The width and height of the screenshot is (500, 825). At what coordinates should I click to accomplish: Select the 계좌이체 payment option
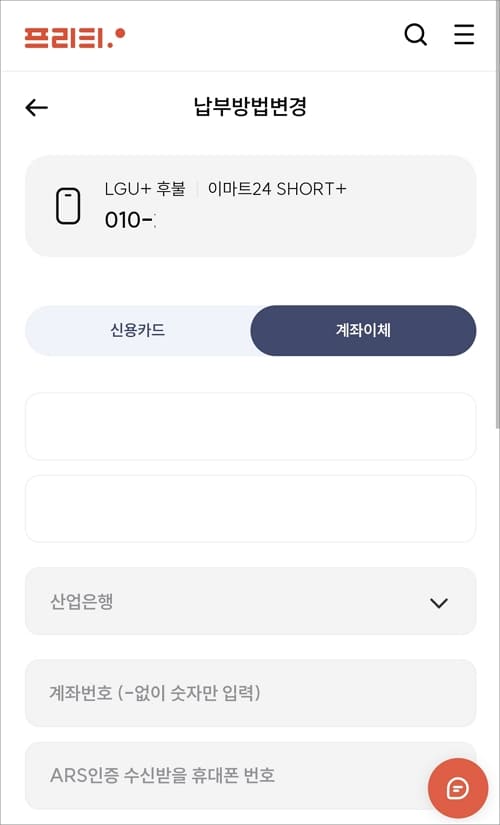(363, 330)
